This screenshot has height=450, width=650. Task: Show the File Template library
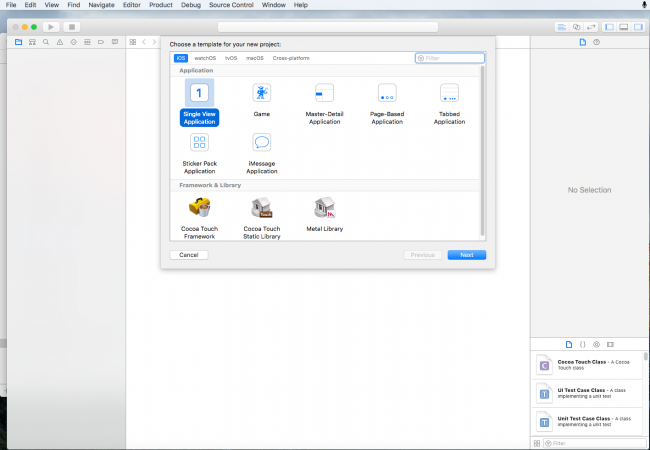coord(569,344)
